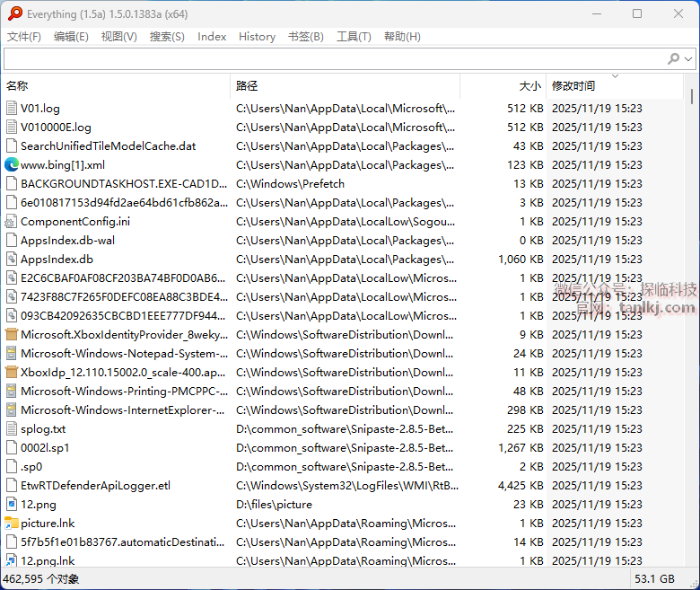
Task: Click the AppsIndex.db-wal file icon
Action: click(x=12, y=241)
